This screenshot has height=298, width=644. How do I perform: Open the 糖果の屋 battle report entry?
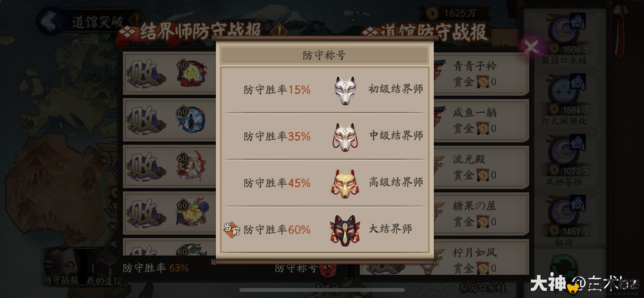(x=478, y=214)
